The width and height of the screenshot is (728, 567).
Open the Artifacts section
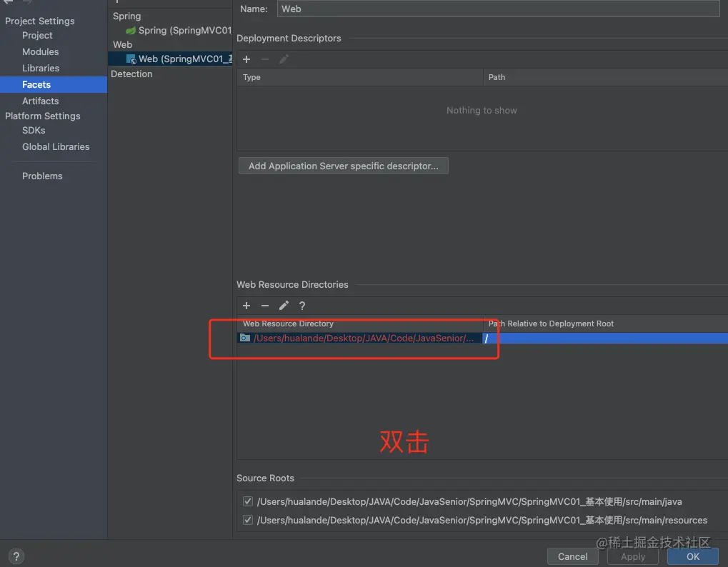[x=41, y=101]
